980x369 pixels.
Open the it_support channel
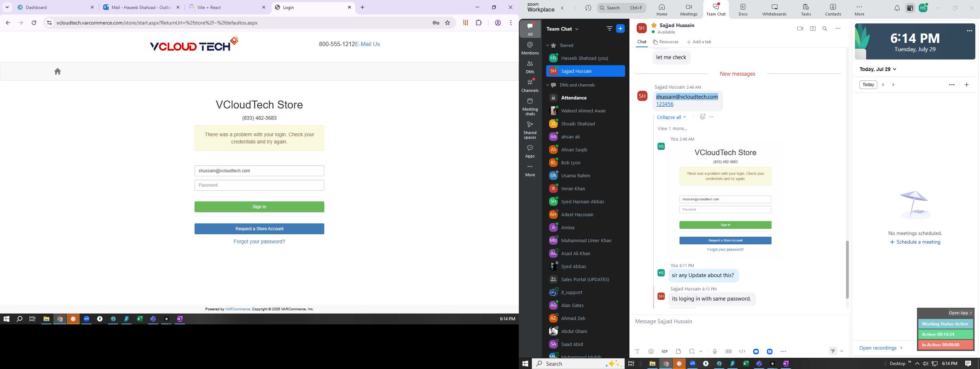pos(585,292)
